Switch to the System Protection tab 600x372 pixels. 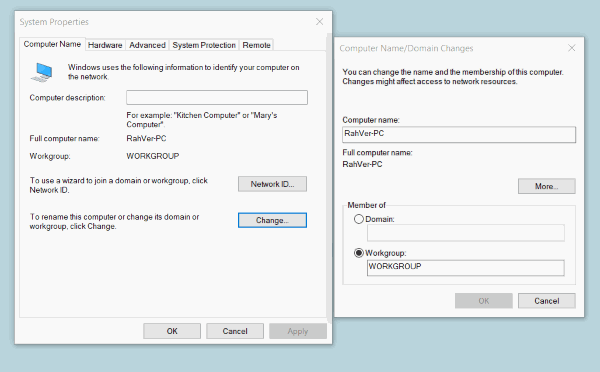204,45
